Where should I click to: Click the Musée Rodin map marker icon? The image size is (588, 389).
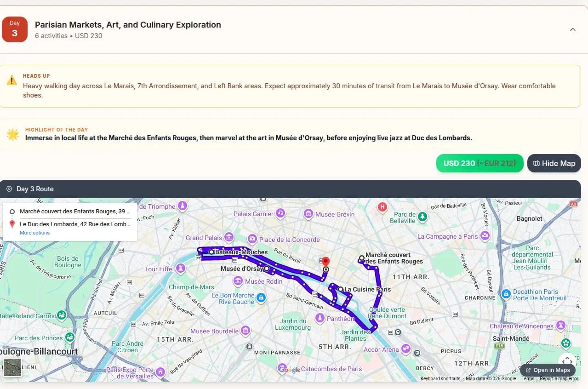238,281
